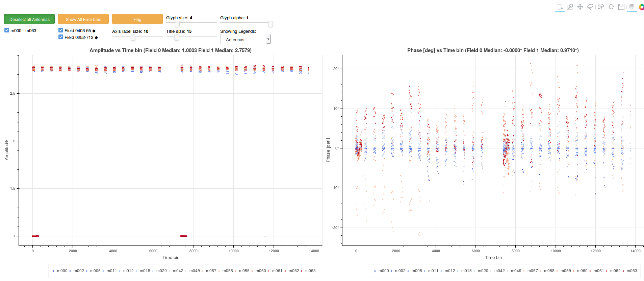
Task: Toggle the Hover tooltip tool
Action: pyautogui.click(x=632, y=7)
